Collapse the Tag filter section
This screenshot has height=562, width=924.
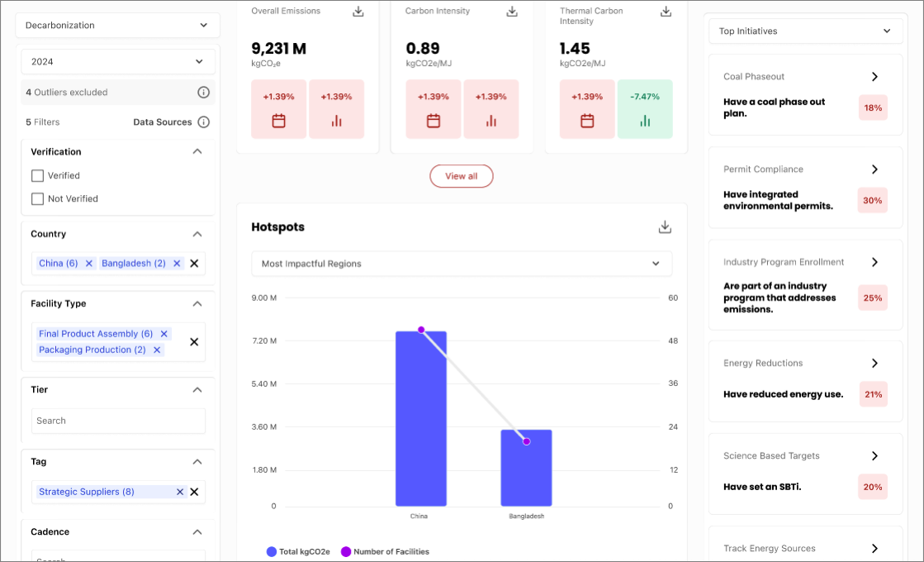pos(197,462)
